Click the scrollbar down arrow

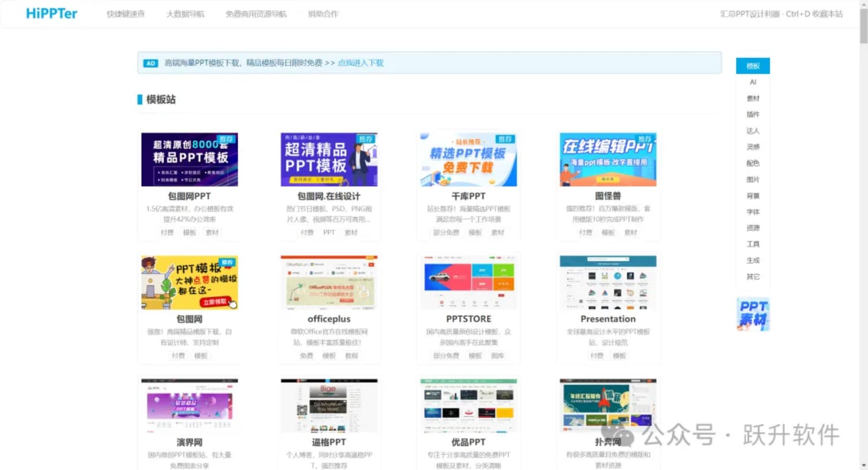pos(863,465)
